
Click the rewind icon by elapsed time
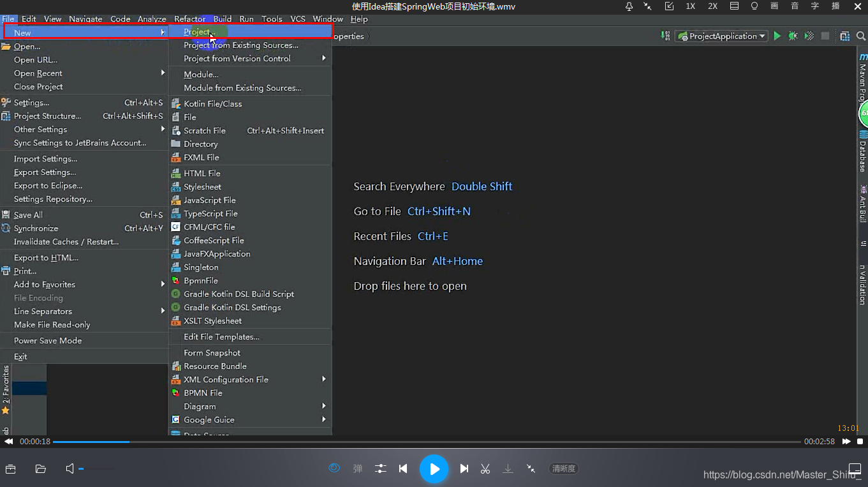tap(8, 442)
